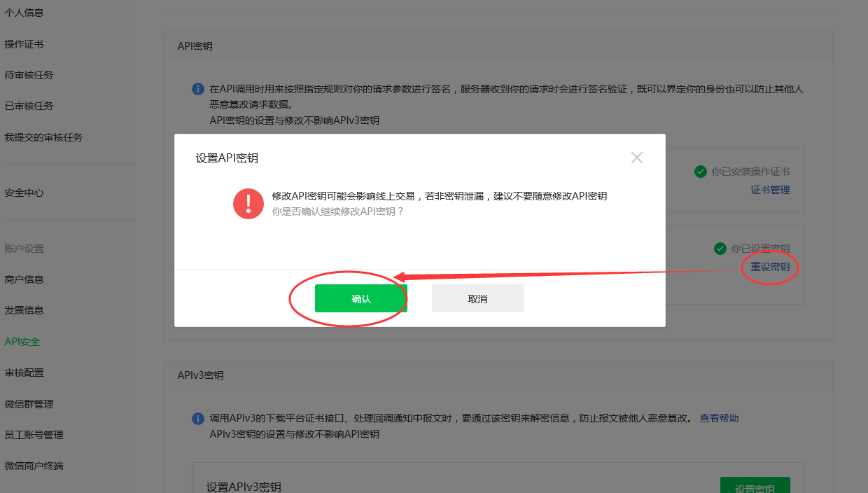
Task: Click the red warning exclamation icon
Action: coord(248,204)
